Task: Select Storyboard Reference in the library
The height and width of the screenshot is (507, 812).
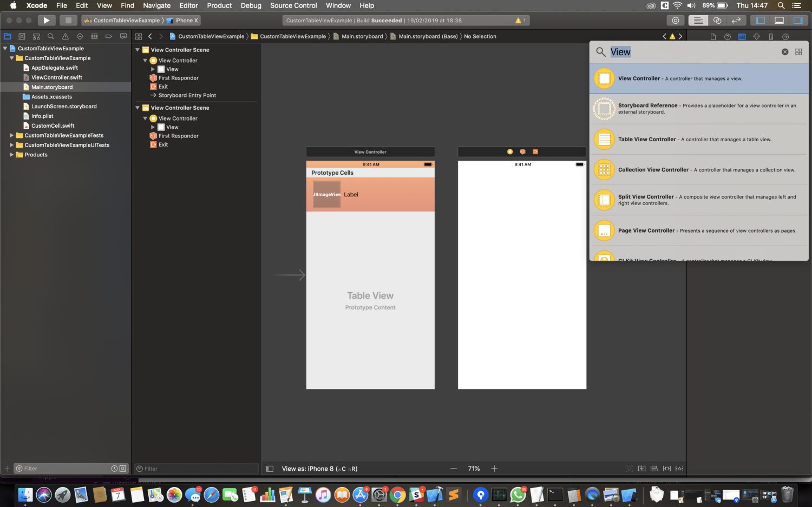Action: (699, 109)
